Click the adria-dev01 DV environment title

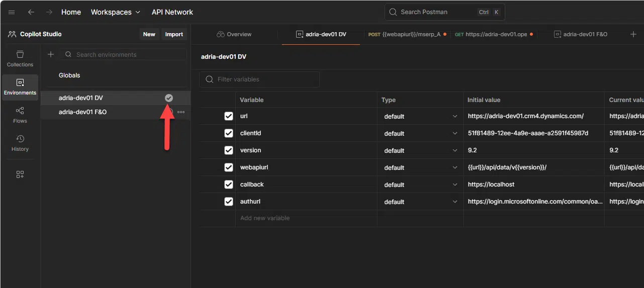coord(224,57)
